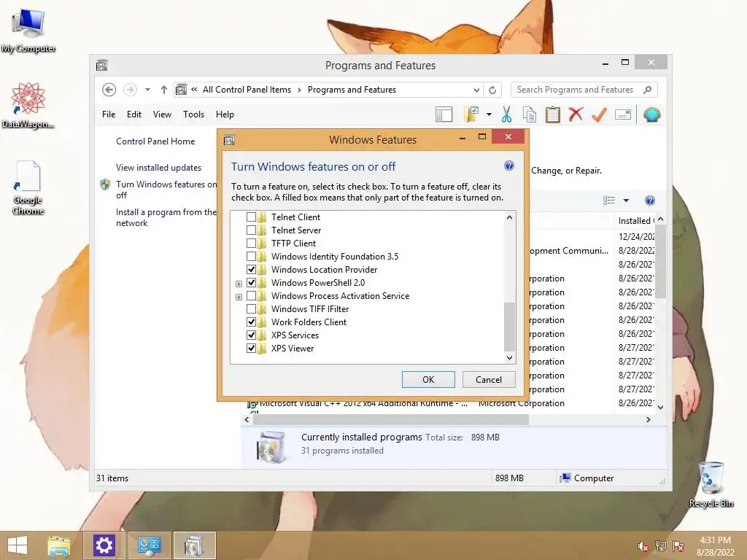
Task: Open the Start button
Action: point(18,545)
